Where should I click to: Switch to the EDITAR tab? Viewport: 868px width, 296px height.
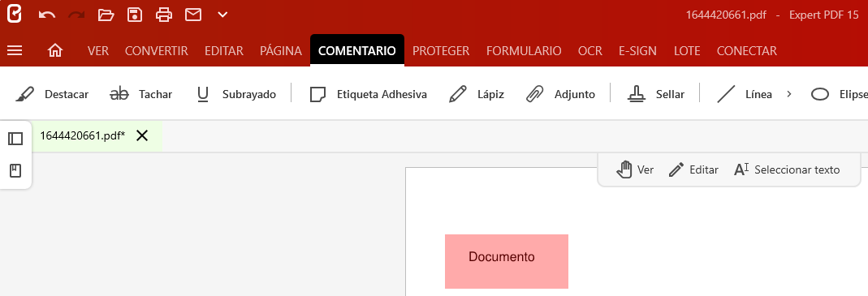click(x=224, y=51)
